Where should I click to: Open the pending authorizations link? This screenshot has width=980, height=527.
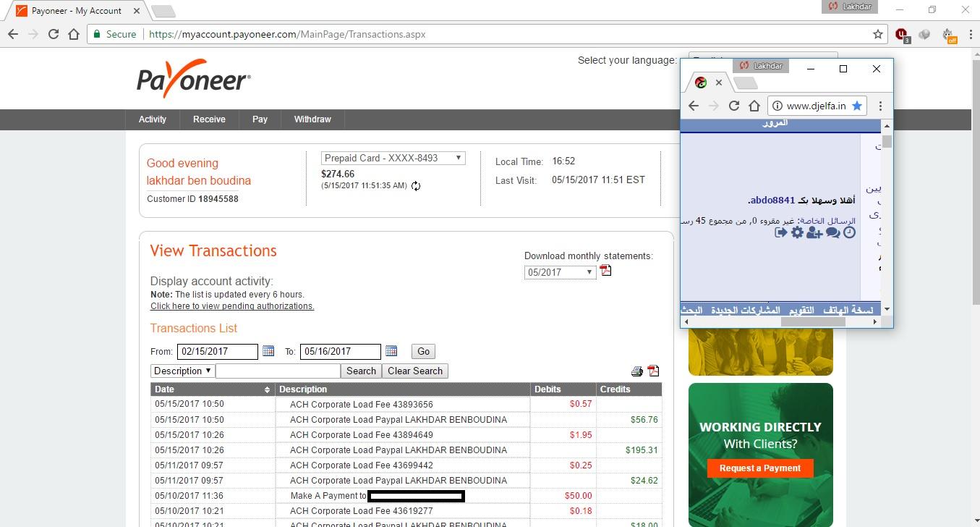pos(232,306)
